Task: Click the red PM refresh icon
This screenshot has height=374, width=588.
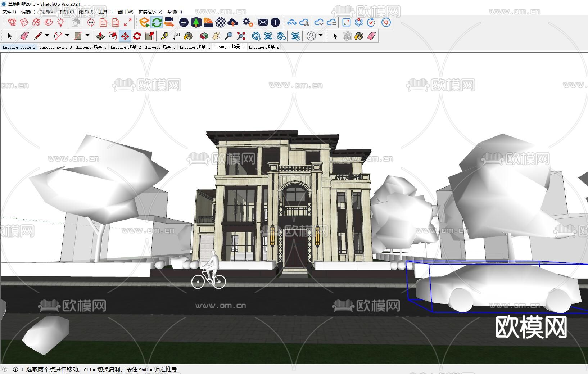Action: tap(91, 22)
